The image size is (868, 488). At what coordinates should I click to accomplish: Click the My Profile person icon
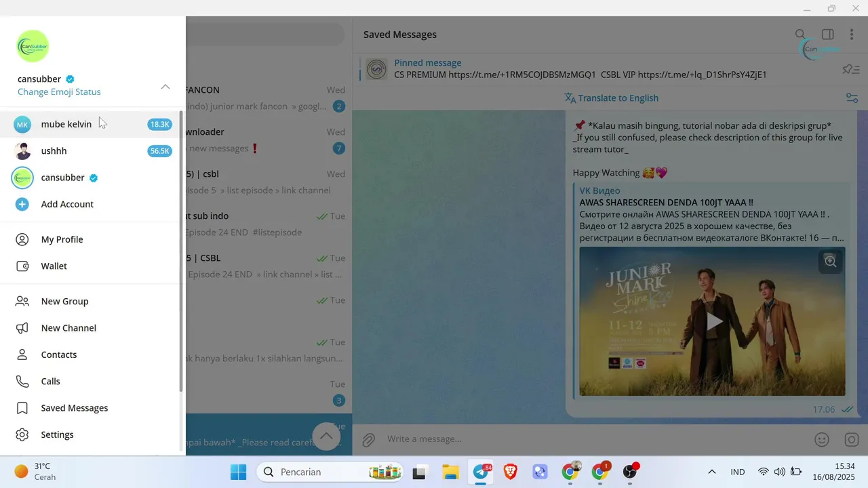coord(22,239)
